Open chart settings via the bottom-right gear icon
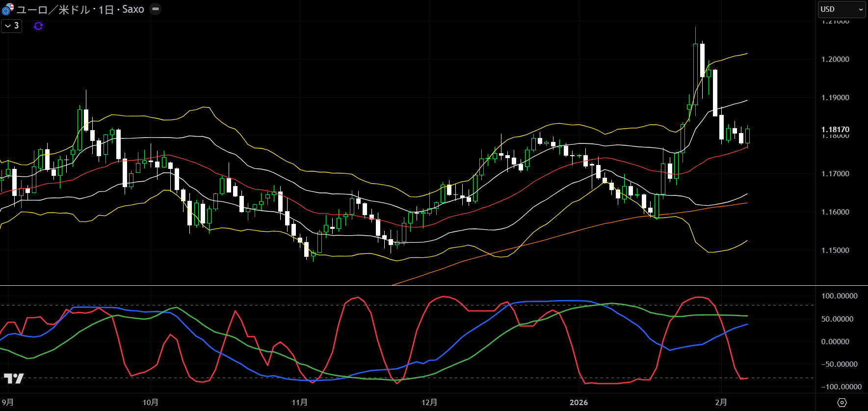 pos(842,403)
